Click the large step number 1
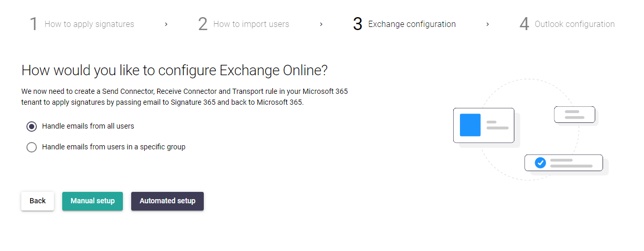 pos(34,24)
